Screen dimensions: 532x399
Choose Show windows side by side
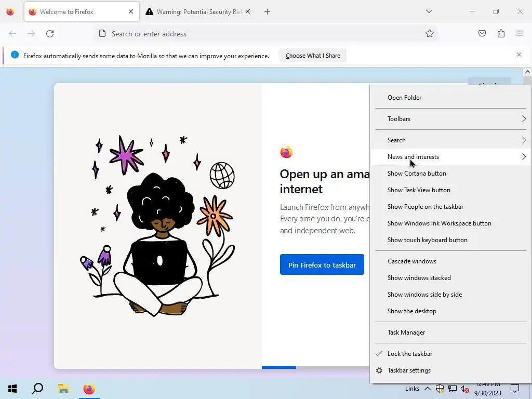click(x=450, y=295)
